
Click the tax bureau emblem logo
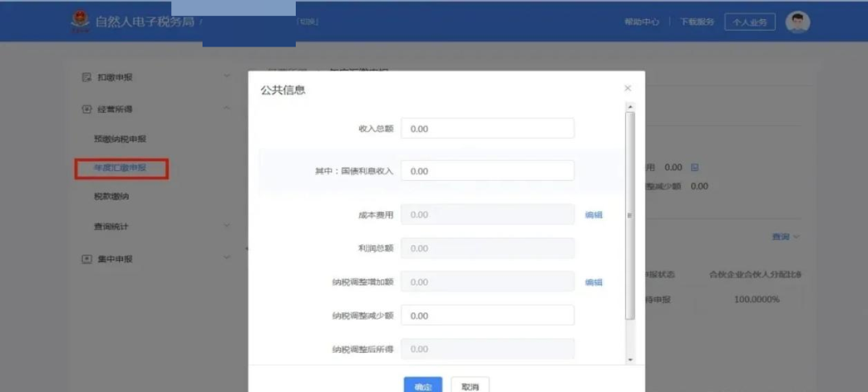click(80, 22)
